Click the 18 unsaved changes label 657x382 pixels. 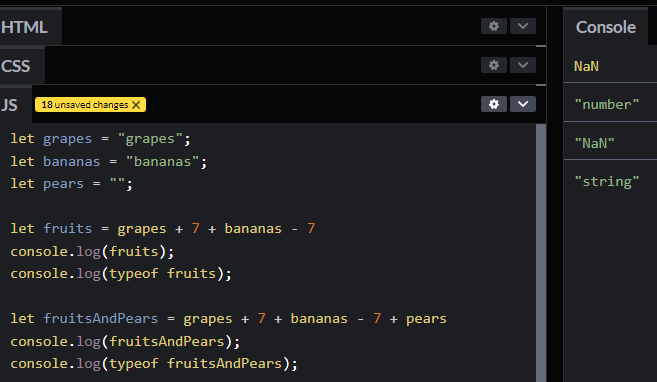pos(85,105)
